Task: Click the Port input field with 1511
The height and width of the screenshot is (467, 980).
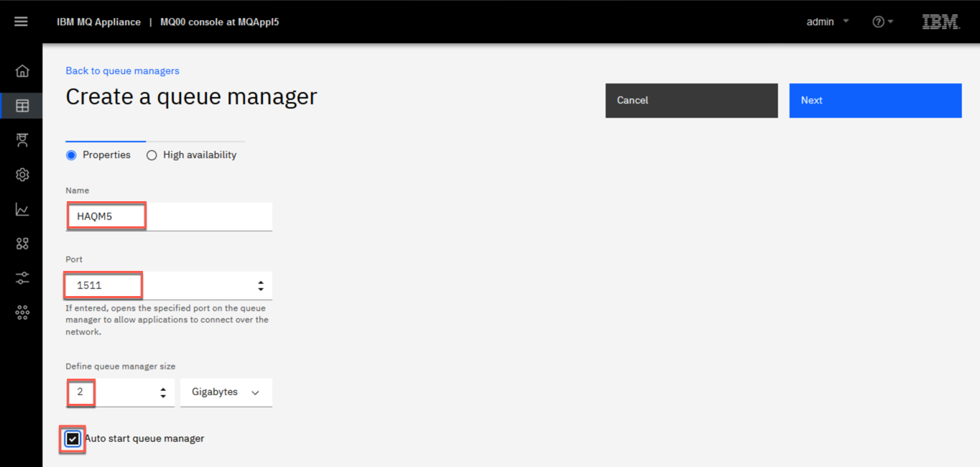Action: tap(169, 285)
